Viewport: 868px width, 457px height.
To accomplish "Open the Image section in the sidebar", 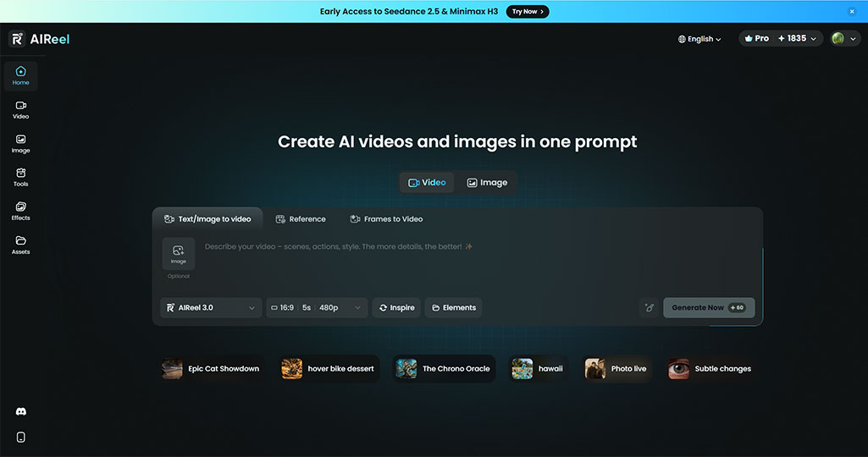I will tap(20, 144).
